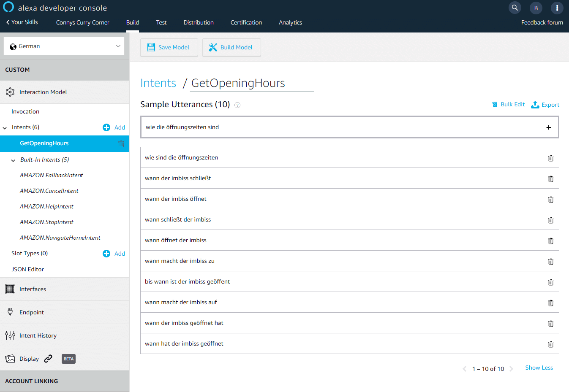This screenshot has height=392, width=569.
Task: Delete utterance 'wann hat der imbiss geöffnet'
Action: (x=551, y=344)
